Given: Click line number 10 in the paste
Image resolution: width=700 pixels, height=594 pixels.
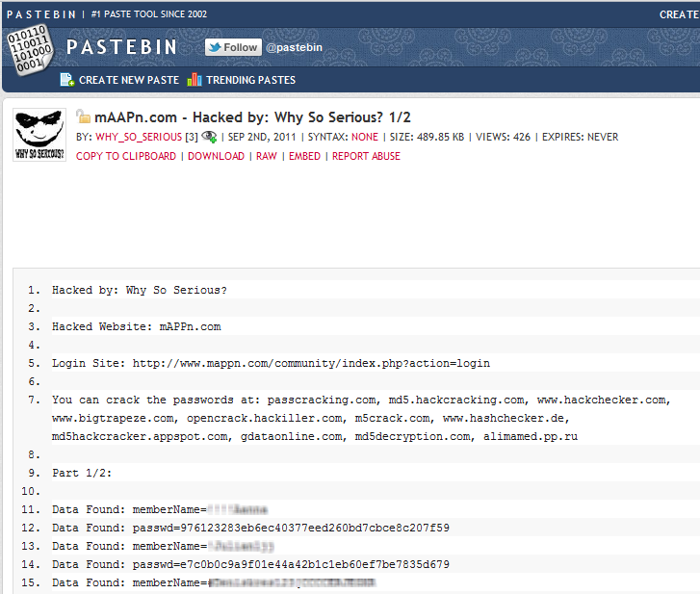Looking at the screenshot, I should 31,491.
